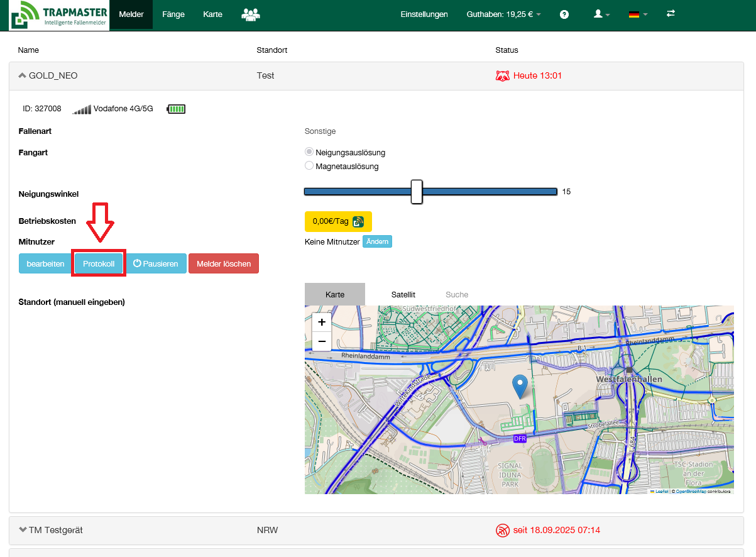This screenshot has width=756, height=557.
Task: Open the Protokoll button
Action: point(99,263)
